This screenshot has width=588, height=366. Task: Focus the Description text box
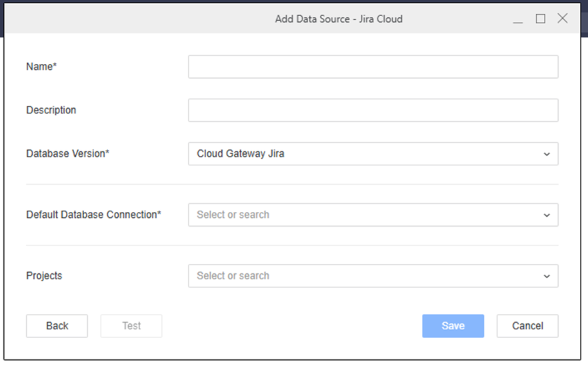pyautogui.click(x=373, y=111)
